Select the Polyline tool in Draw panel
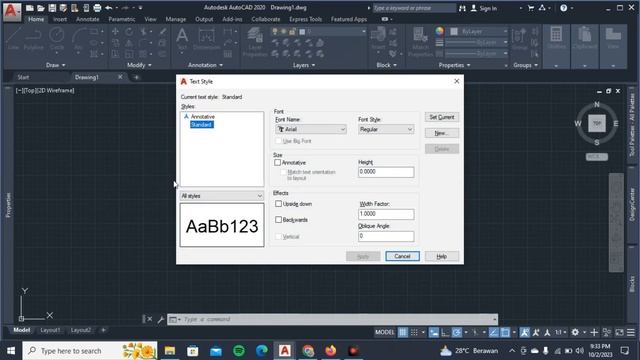The image size is (640, 360). pos(33,40)
